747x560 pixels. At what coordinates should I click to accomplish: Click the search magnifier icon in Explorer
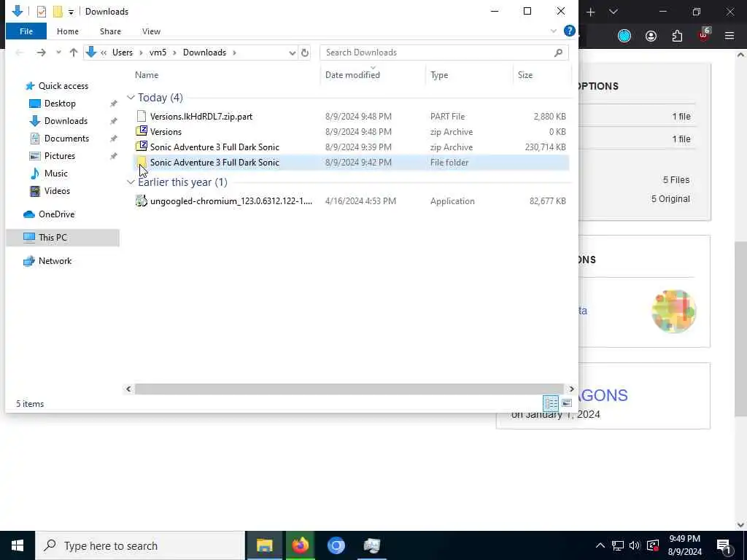point(558,52)
